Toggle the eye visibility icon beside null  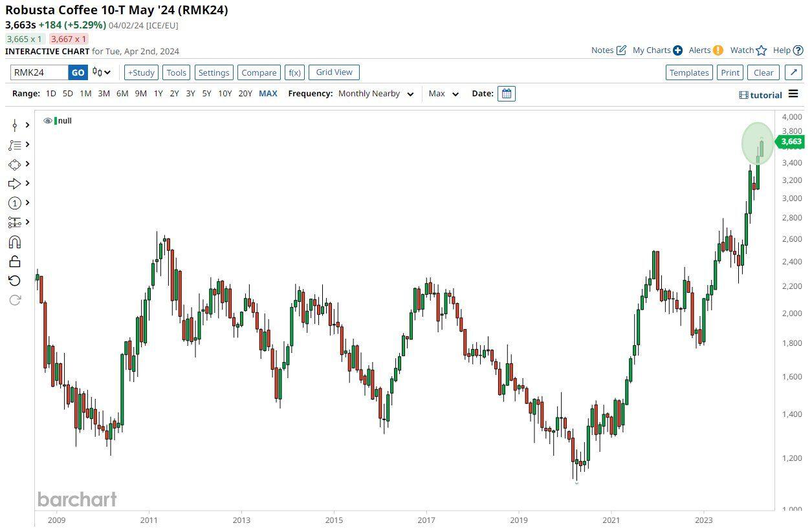[48, 121]
